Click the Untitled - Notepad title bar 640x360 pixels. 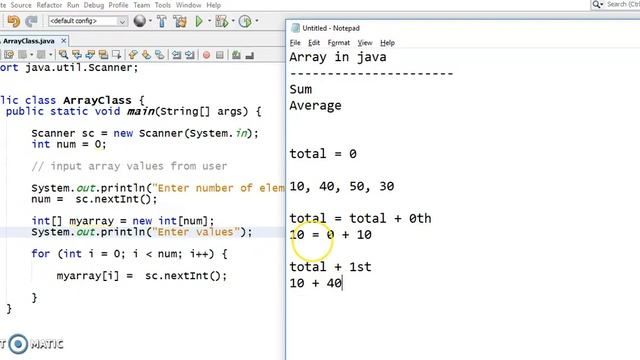[463, 28]
